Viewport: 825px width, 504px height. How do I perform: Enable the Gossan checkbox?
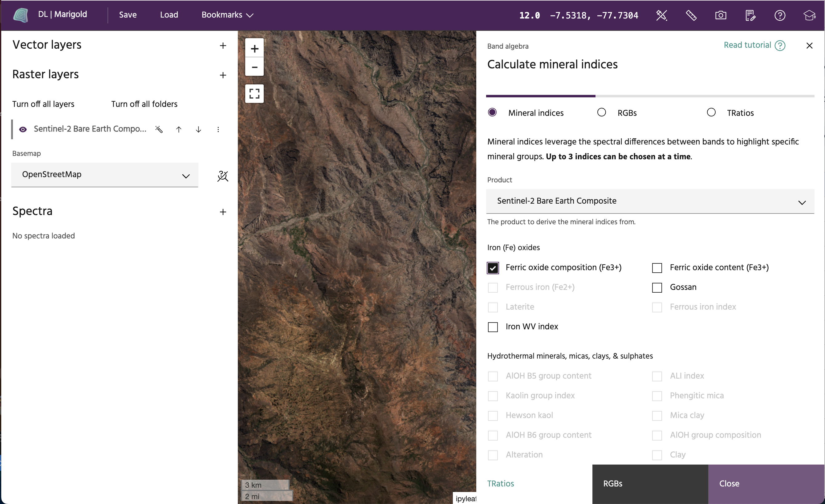[656, 287]
